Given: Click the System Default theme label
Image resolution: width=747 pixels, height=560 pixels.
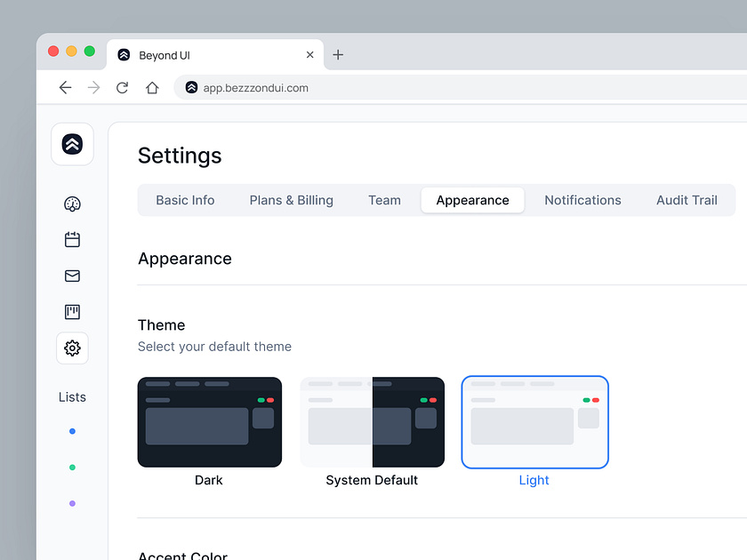Looking at the screenshot, I should [372, 480].
